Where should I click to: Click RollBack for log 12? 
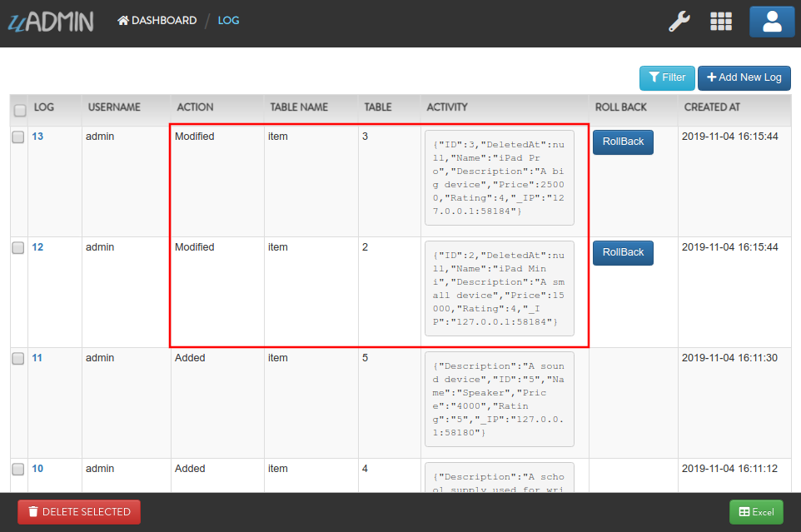(x=623, y=253)
